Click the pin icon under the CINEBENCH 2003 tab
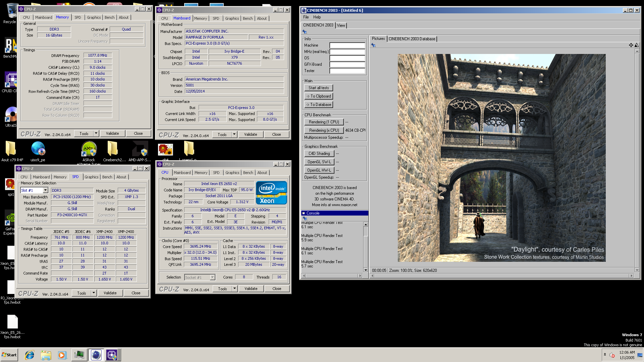Image resolution: width=644 pixels, height=362 pixels. (305, 32)
